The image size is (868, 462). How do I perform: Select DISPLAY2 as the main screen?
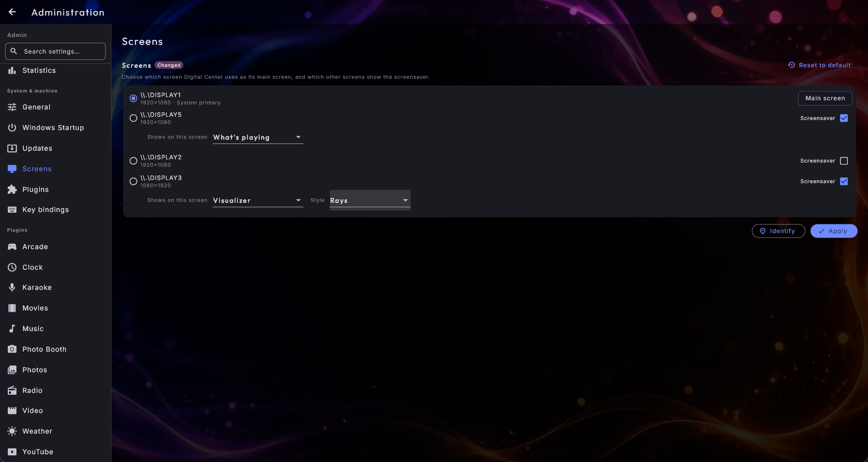[133, 161]
